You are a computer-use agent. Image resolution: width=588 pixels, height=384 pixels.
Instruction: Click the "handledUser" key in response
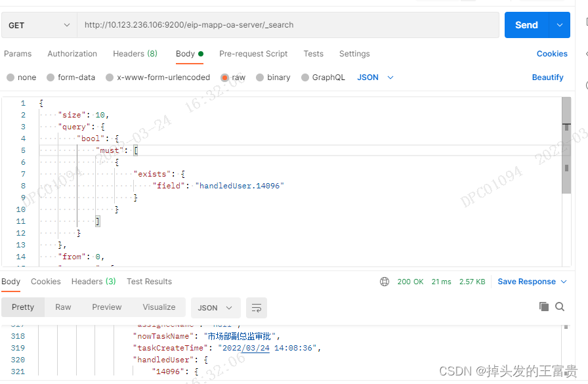tap(163, 360)
